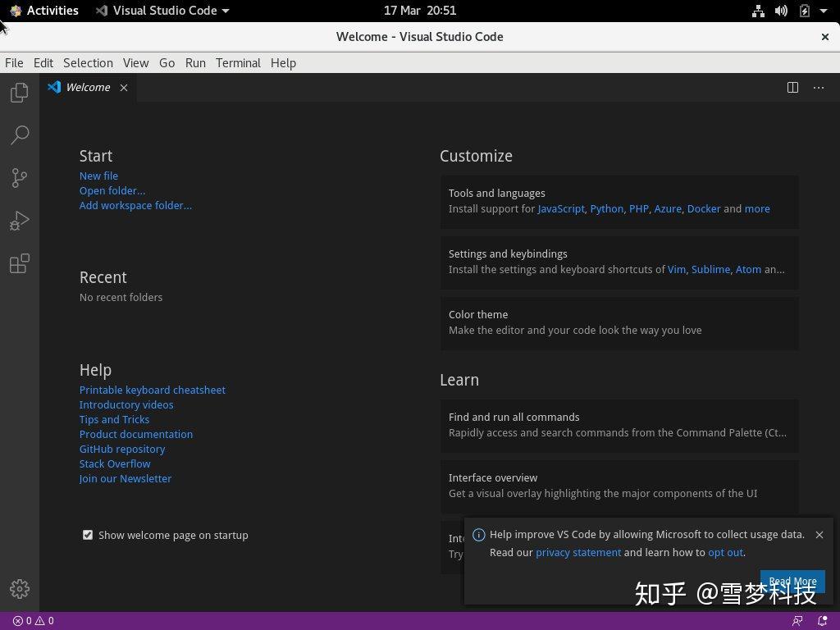Select the Run and Debug icon

[x=19, y=220]
